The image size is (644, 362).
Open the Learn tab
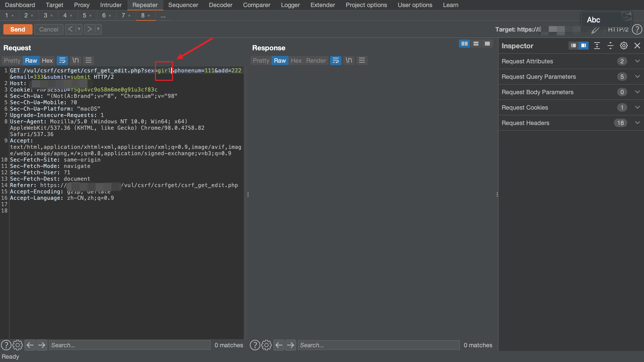tap(450, 5)
